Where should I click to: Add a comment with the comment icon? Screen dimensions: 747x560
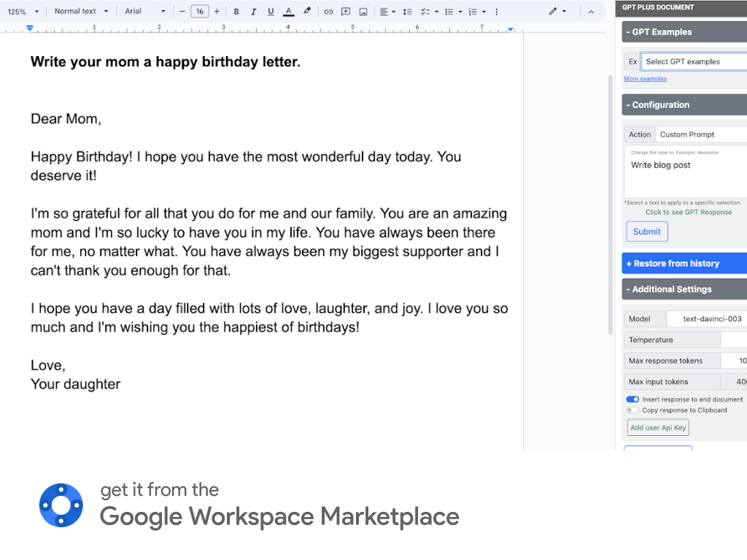345,11
